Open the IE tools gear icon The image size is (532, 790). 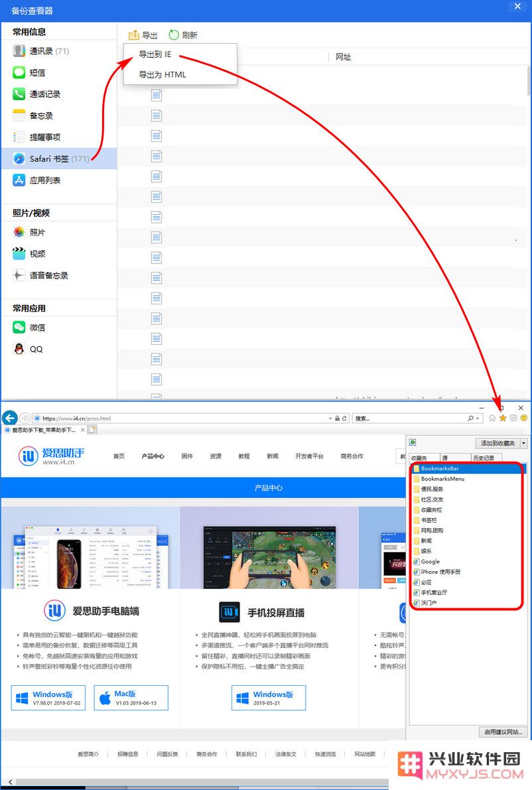(513, 418)
